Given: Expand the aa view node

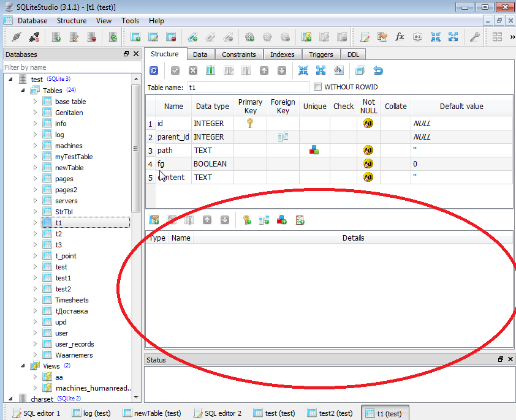Looking at the screenshot, I should point(35,377).
